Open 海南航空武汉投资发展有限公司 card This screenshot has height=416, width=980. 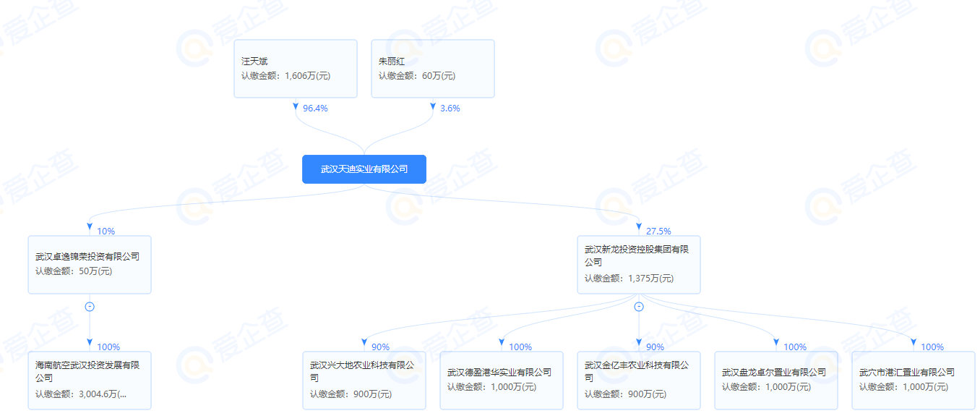(x=90, y=381)
